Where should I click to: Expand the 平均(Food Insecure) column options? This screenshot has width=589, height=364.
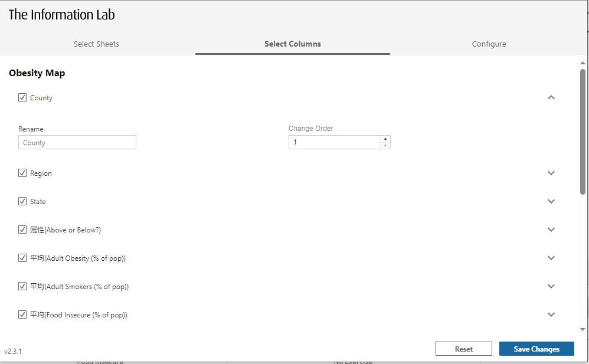click(551, 314)
